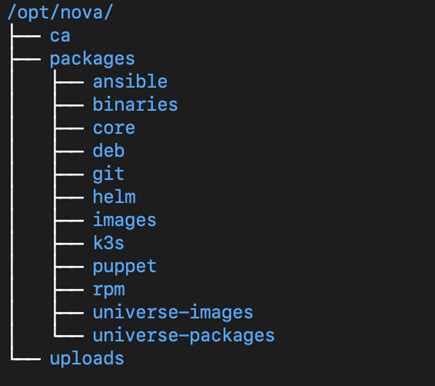Click the k3s directory name

coord(109,243)
